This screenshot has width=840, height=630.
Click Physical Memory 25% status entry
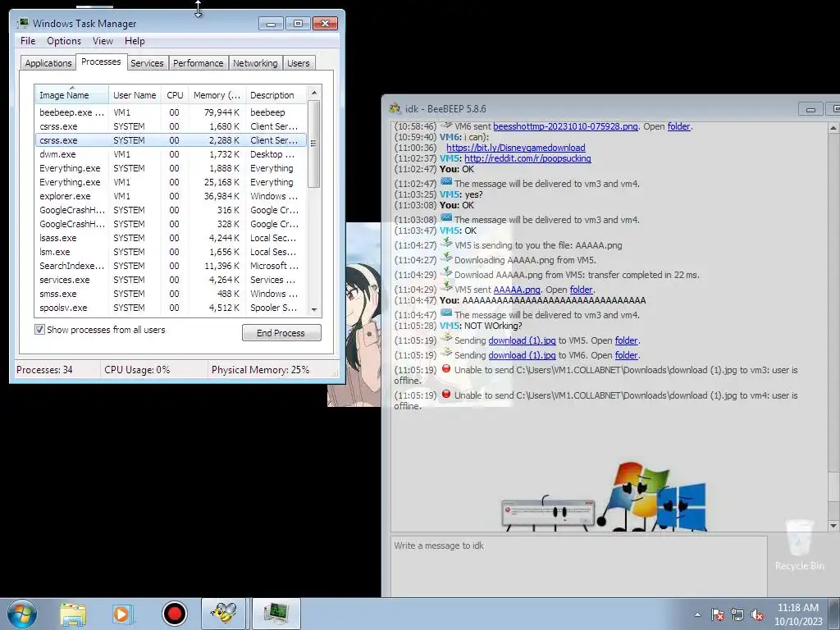pyautogui.click(x=260, y=370)
